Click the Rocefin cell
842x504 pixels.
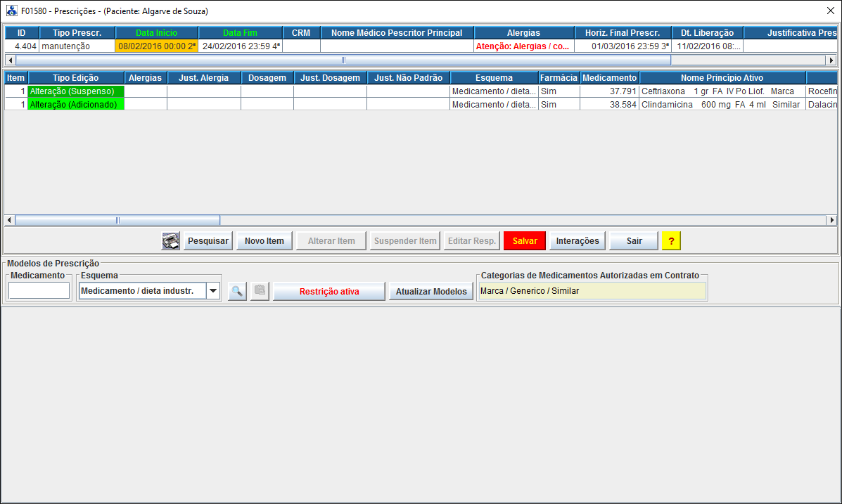(x=822, y=91)
